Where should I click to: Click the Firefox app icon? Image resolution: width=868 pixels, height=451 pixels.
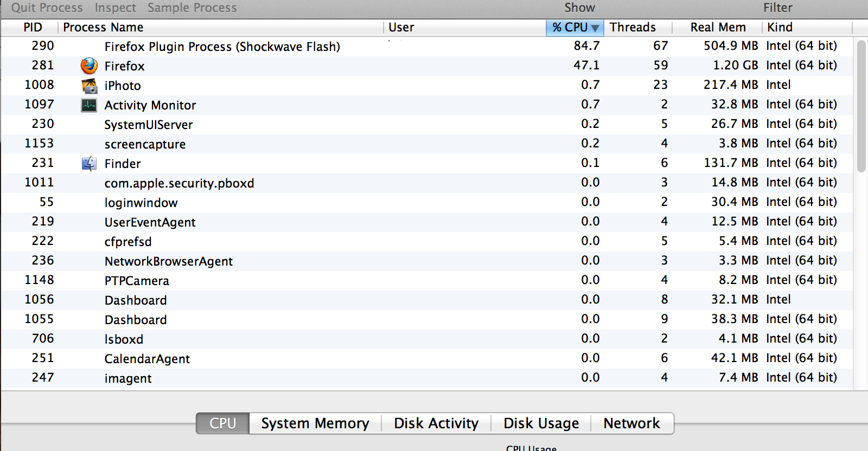(89, 66)
